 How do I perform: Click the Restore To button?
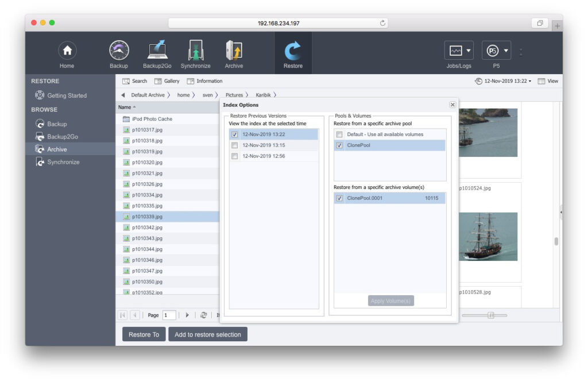click(144, 334)
